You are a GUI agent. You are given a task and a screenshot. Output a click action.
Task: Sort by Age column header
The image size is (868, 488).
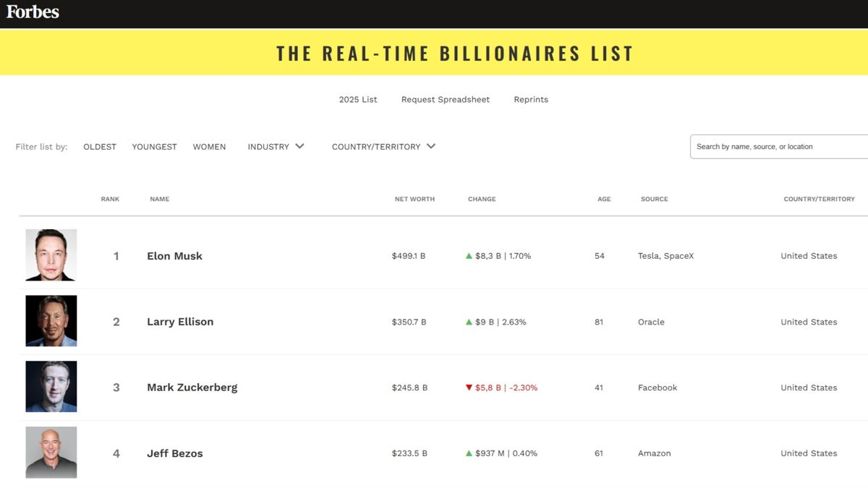click(604, 199)
